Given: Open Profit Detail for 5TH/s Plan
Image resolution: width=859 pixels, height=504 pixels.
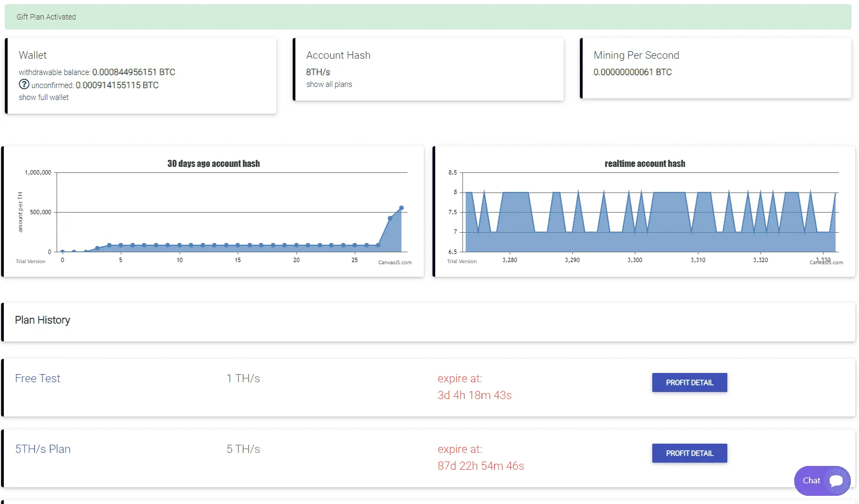Looking at the screenshot, I should tap(689, 453).
